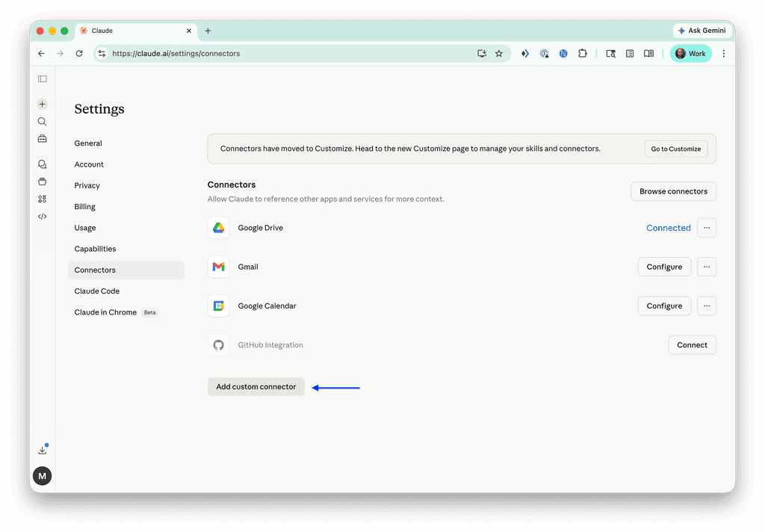
Task: Toggle the Claude sidebar panel icon
Action: pos(43,78)
